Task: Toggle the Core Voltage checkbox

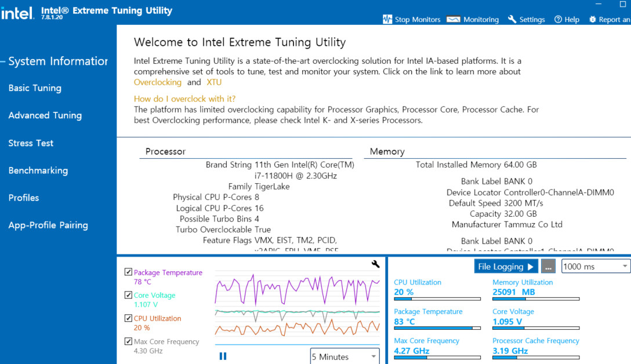Action: pos(128,295)
